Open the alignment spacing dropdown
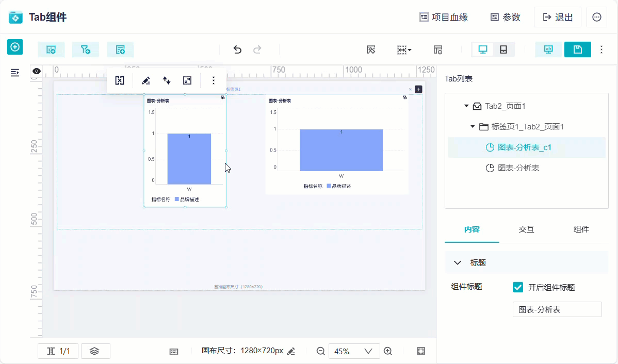 [x=404, y=49]
